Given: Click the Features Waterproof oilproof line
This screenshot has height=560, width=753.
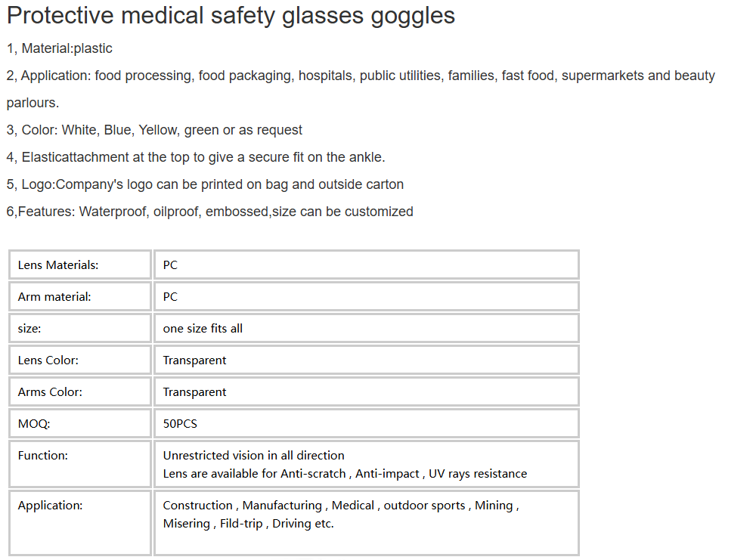Looking at the screenshot, I should pos(210,212).
